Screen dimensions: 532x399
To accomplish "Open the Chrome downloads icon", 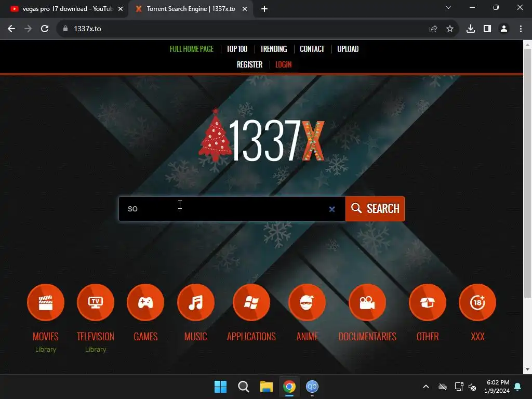I will click(470, 29).
